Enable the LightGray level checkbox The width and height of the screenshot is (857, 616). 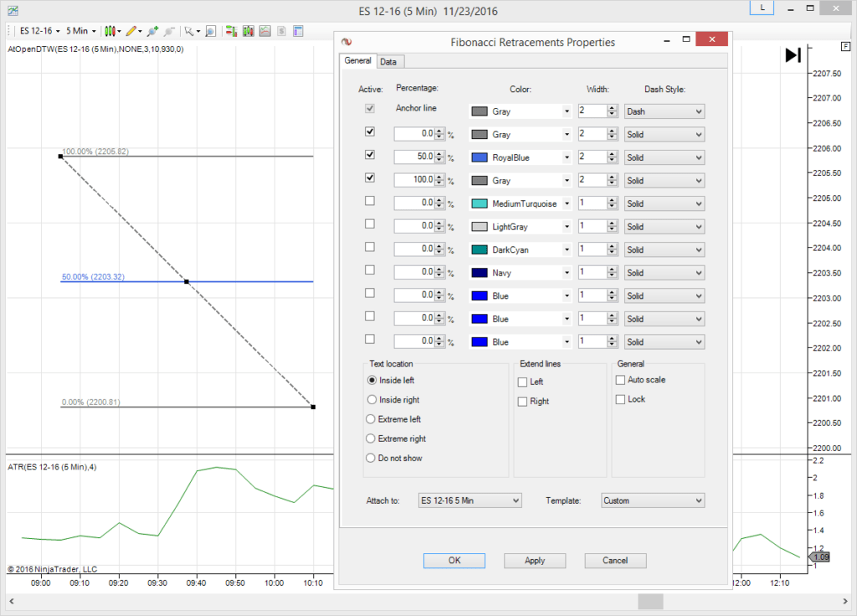pyautogui.click(x=370, y=223)
